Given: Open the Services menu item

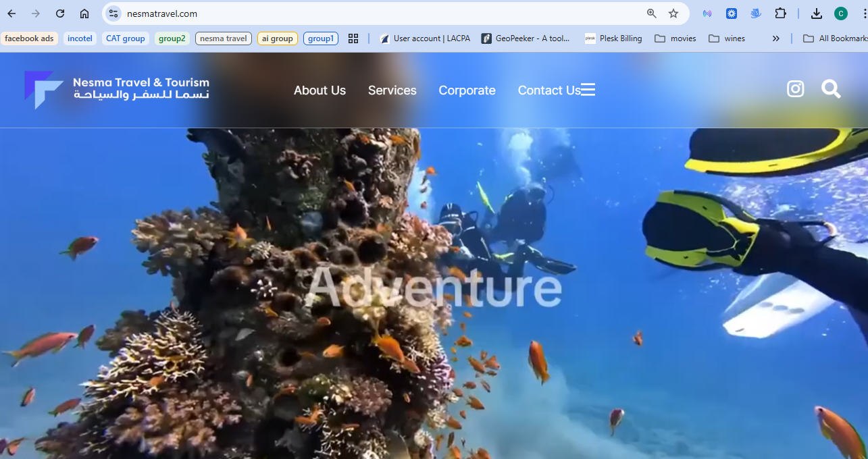Looking at the screenshot, I should (392, 90).
